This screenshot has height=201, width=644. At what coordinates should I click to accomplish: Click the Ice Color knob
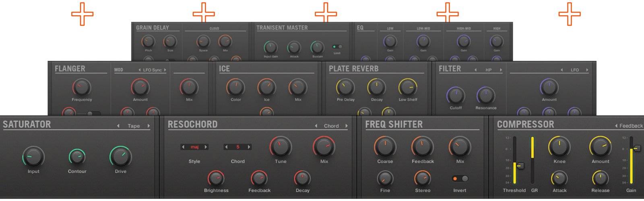235,87
